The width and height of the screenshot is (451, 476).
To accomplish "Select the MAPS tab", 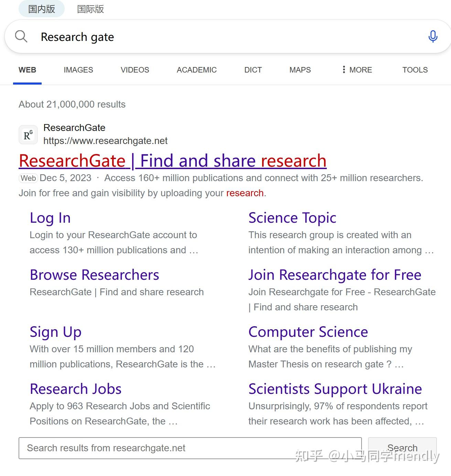I will [300, 69].
